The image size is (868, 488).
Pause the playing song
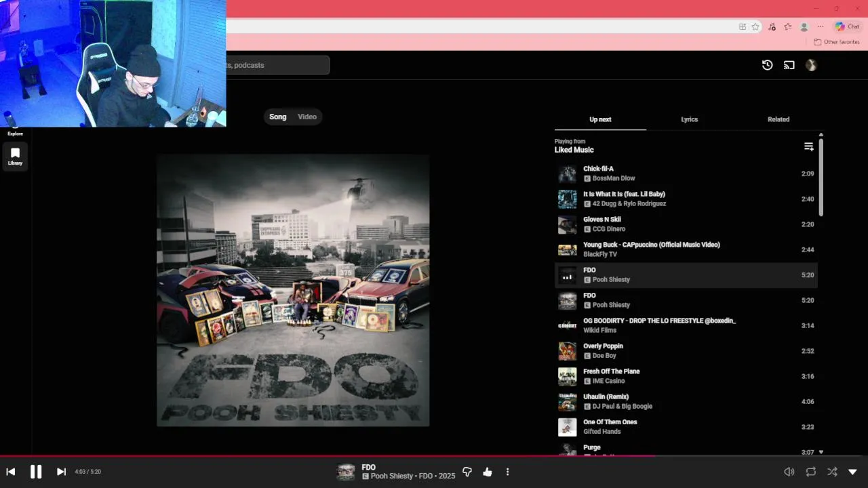[36, 472]
